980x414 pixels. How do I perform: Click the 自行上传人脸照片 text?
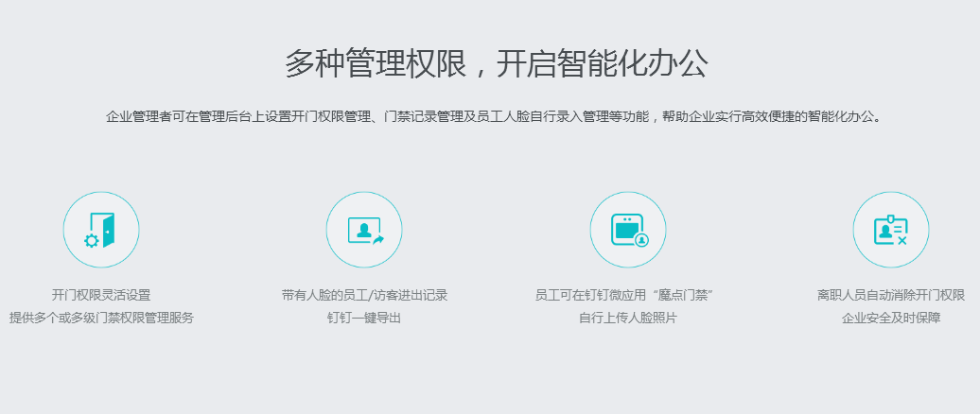[627, 319]
